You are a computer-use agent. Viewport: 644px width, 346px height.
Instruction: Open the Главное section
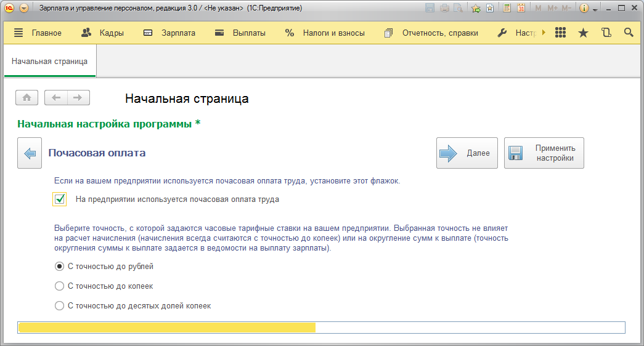(x=47, y=33)
